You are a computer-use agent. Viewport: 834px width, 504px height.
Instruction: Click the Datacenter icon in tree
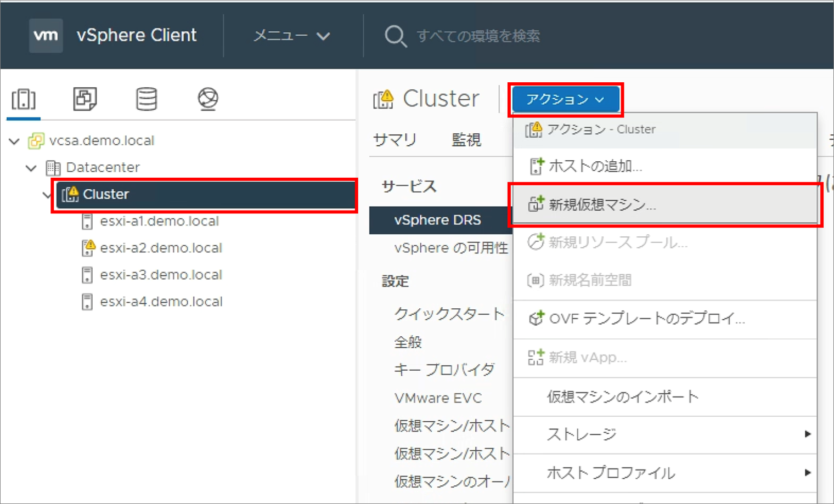point(53,168)
